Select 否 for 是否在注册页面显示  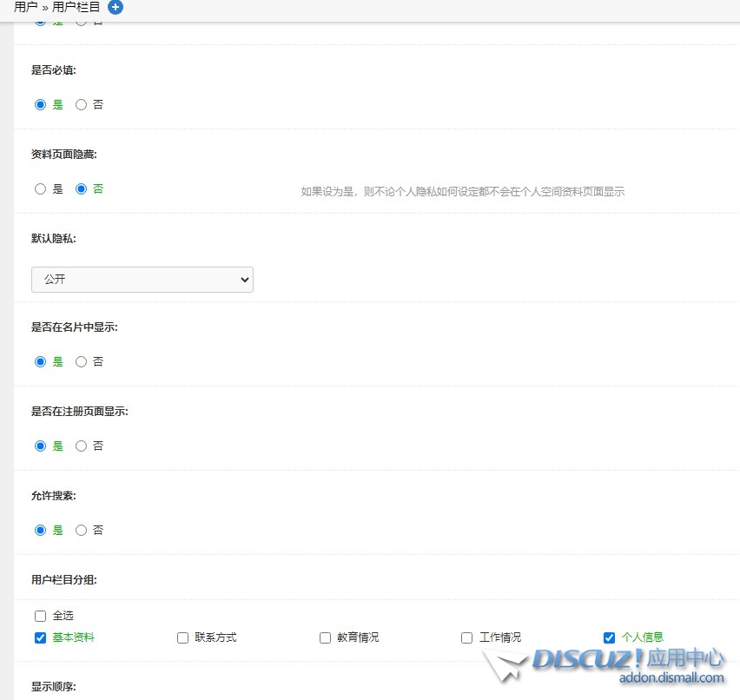click(80, 446)
